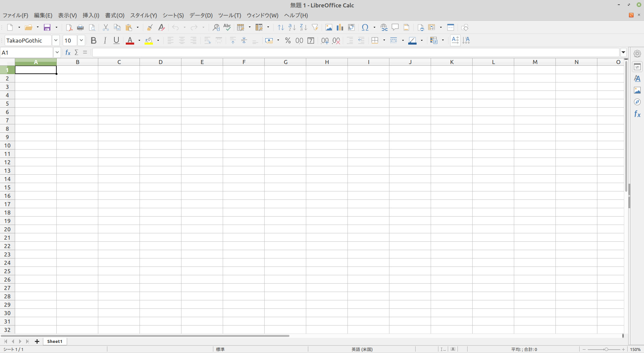
Task: Click the Format as Percent icon
Action: 288,41
